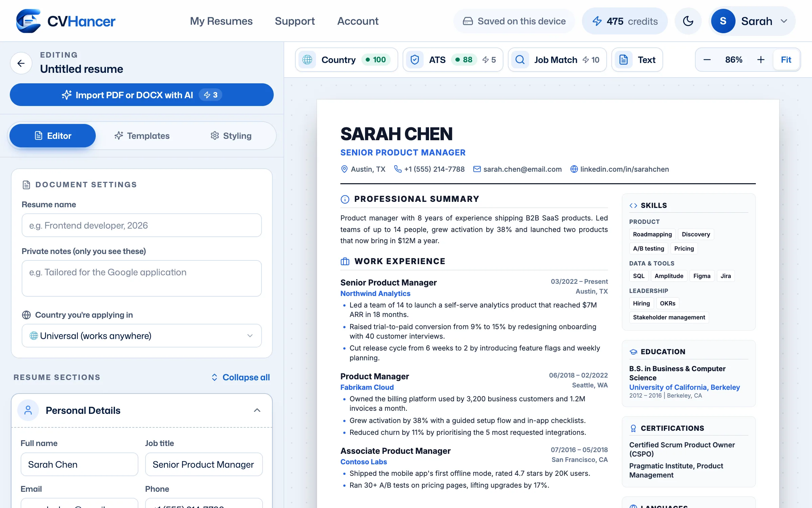Click the Country globe icon
The image size is (812, 508).
[307, 60]
